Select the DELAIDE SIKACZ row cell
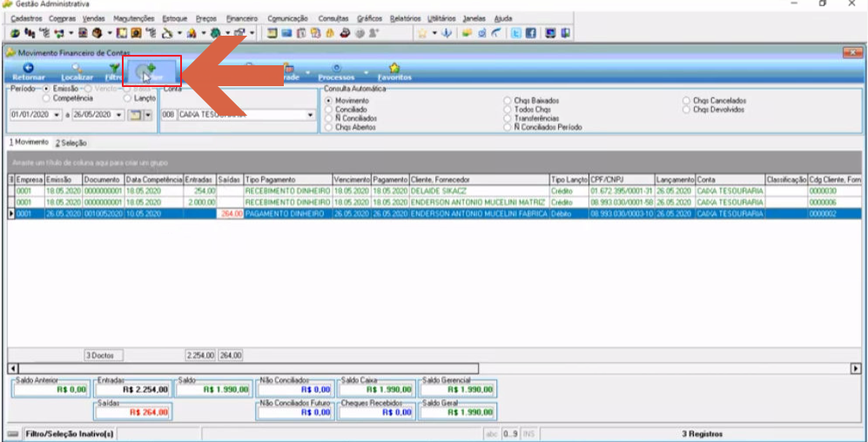This screenshot has height=442, width=868. click(x=480, y=191)
